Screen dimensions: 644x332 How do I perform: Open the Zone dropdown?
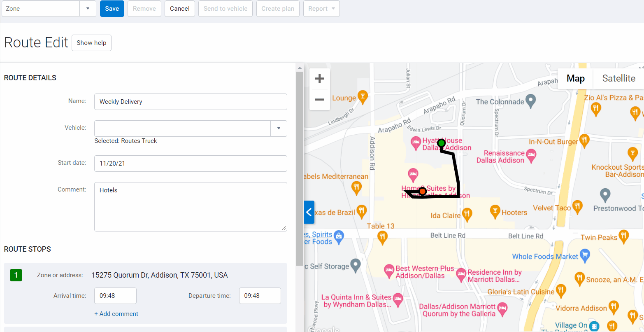coord(88,8)
